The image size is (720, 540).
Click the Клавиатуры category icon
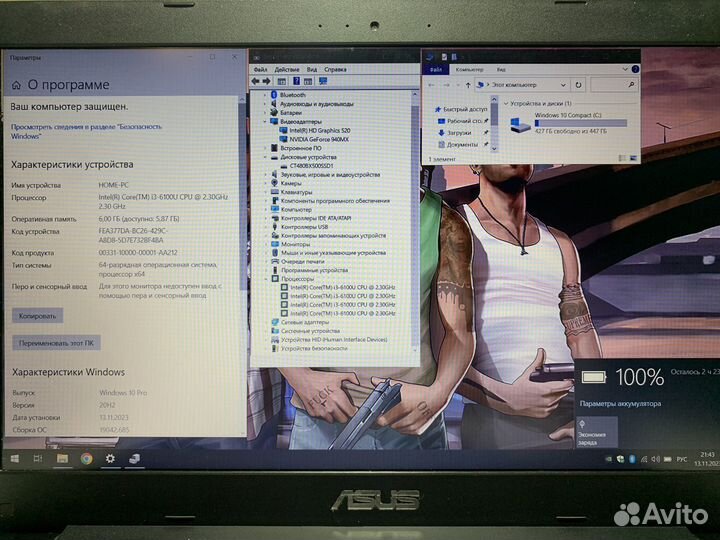275,192
